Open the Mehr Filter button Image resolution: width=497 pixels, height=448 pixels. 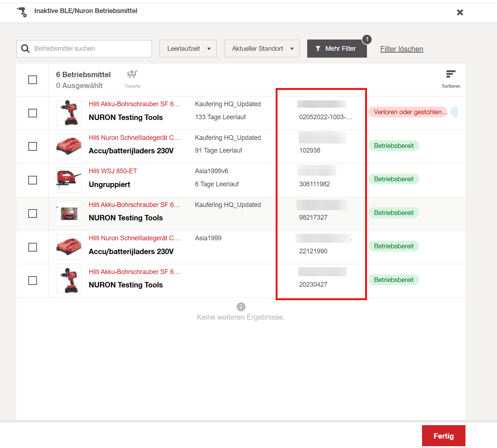click(x=337, y=49)
